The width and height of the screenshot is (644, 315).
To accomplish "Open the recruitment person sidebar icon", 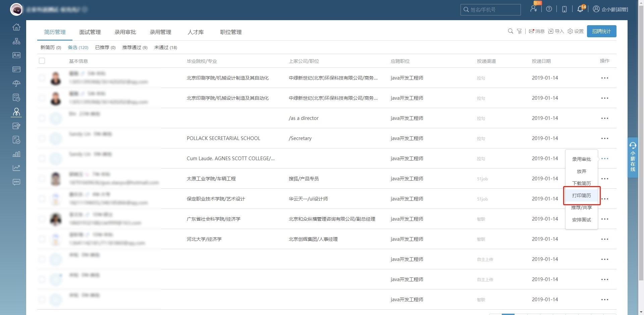I will (16, 111).
